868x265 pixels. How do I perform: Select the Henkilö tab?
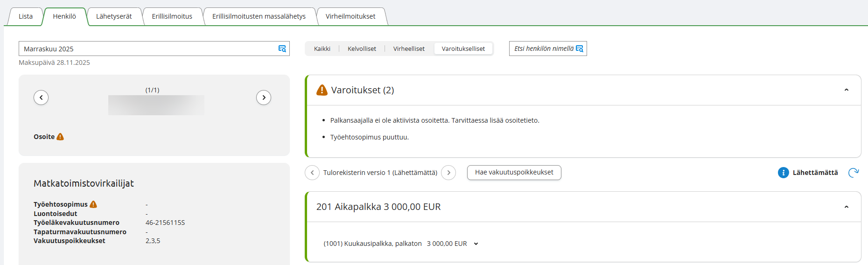(64, 16)
